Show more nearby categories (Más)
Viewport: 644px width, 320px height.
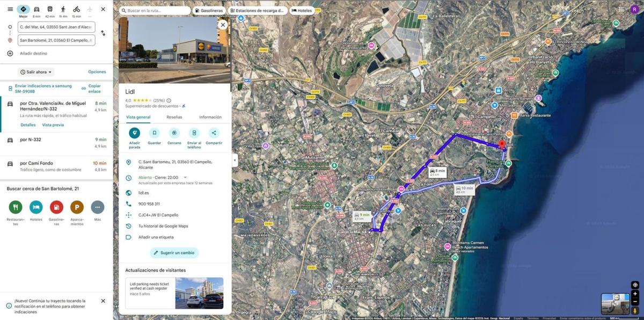tap(97, 207)
